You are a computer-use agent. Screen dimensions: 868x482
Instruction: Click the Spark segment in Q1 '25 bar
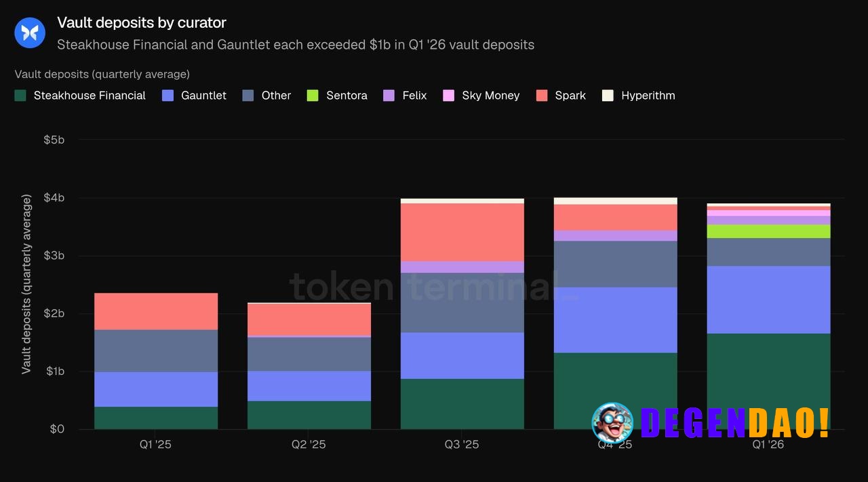(x=156, y=312)
